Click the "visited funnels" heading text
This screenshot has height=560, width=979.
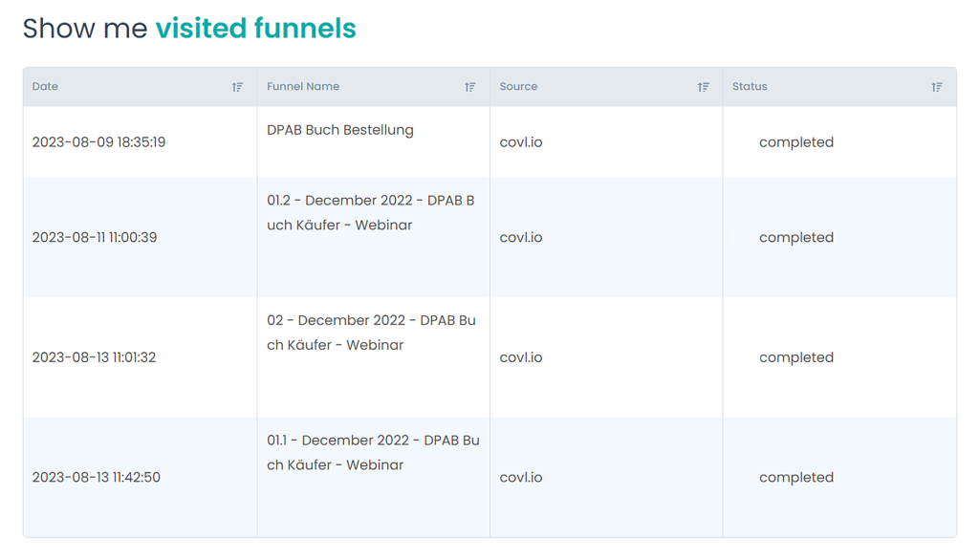tap(255, 30)
